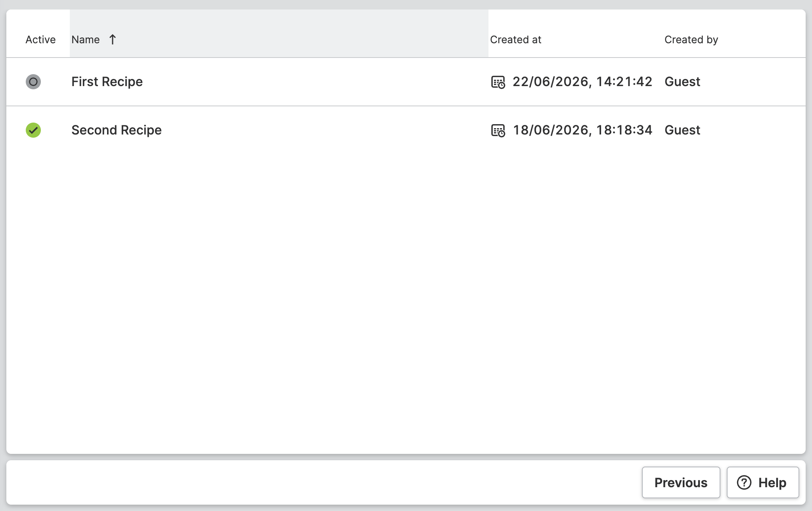Click the empty footer bar left of Previous

(x=324, y=482)
